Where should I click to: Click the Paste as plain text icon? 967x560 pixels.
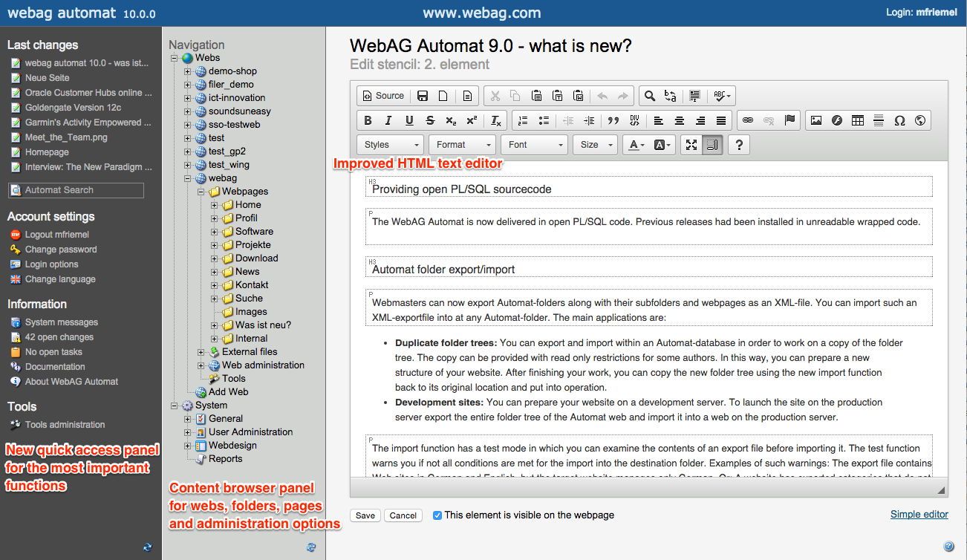pos(557,96)
